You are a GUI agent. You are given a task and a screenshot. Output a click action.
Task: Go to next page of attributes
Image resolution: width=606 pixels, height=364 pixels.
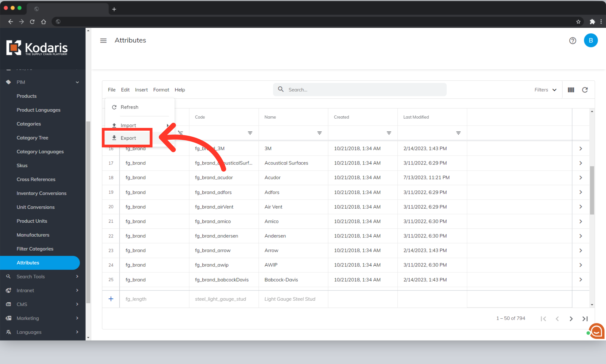pos(571,319)
